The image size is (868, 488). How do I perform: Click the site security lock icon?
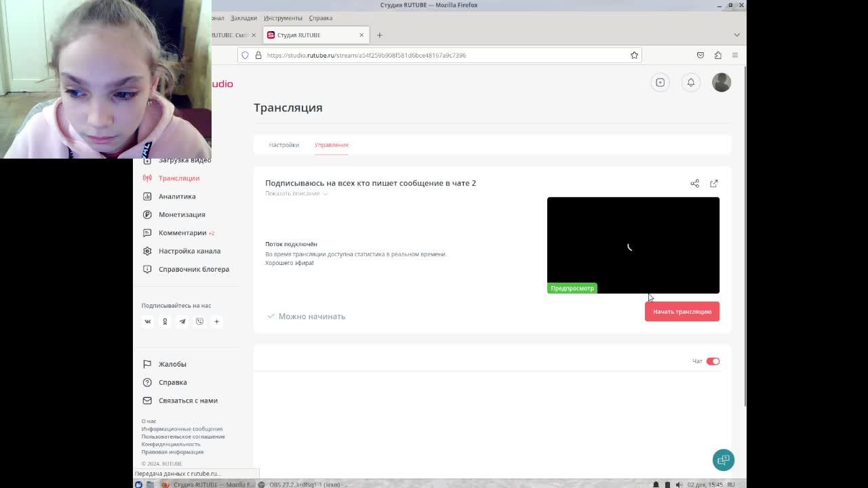click(x=258, y=55)
